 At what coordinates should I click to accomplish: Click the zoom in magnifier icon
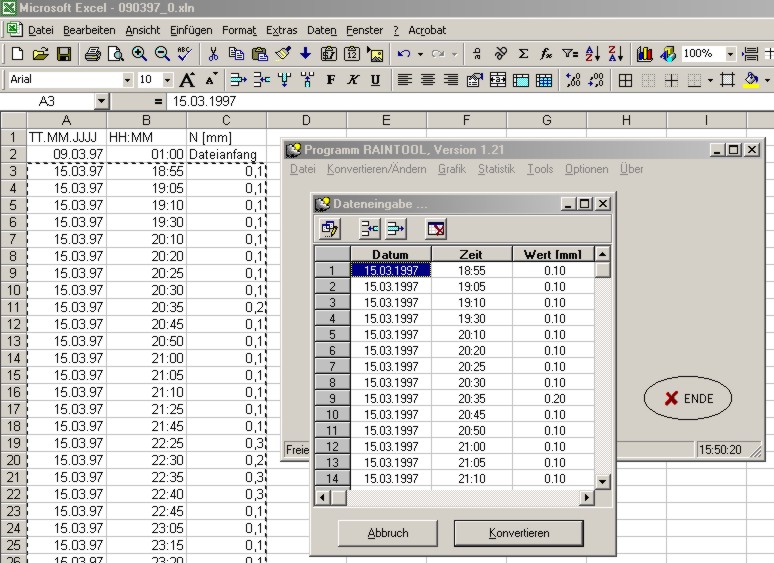139,54
